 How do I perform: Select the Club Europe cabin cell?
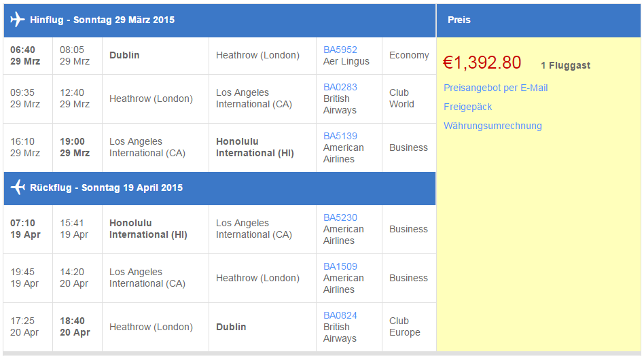(409, 327)
